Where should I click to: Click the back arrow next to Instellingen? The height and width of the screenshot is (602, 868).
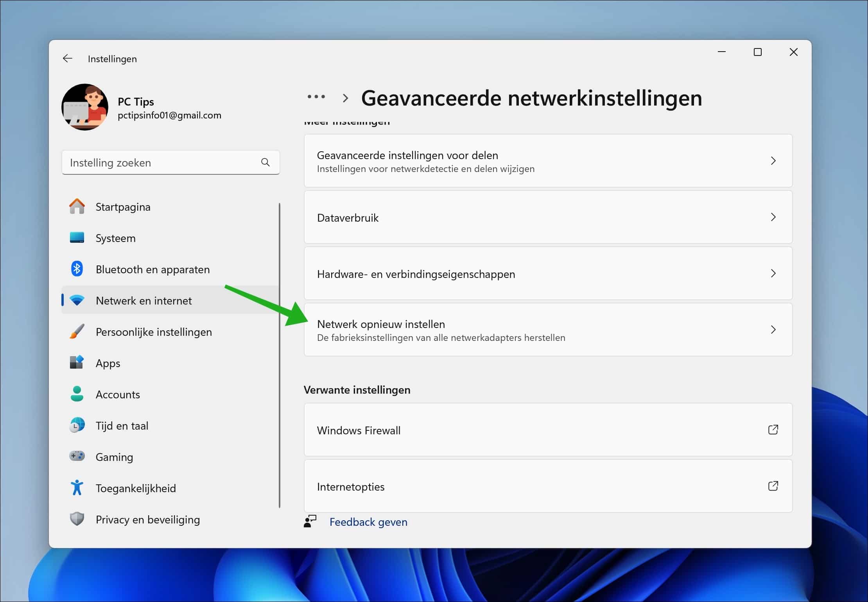(67, 58)
